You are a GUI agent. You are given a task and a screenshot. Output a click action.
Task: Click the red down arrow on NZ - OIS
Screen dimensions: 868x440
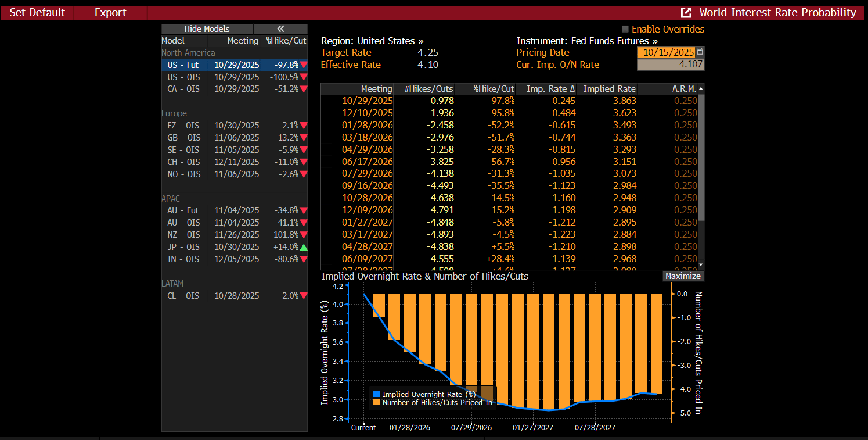(304, 235)
